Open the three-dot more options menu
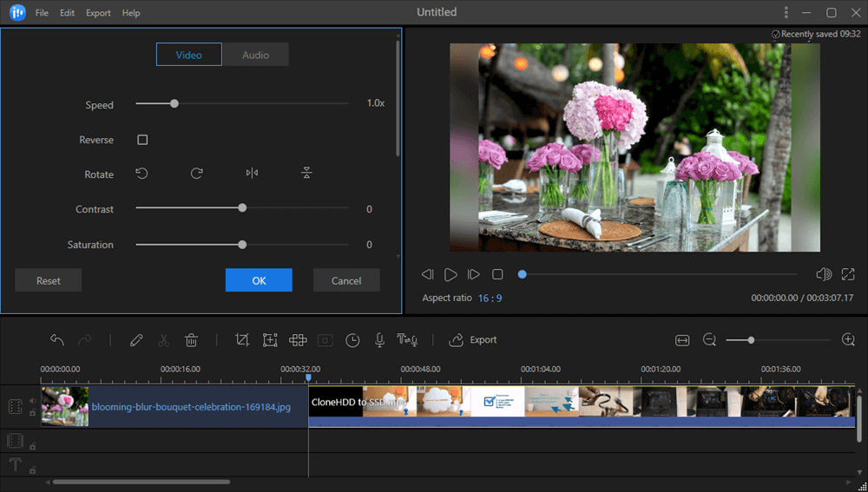The image size is (868, 492). [786, 13]
